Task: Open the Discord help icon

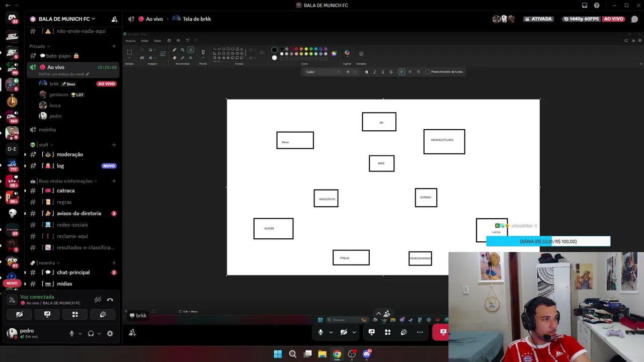Action: coord(597,6)
